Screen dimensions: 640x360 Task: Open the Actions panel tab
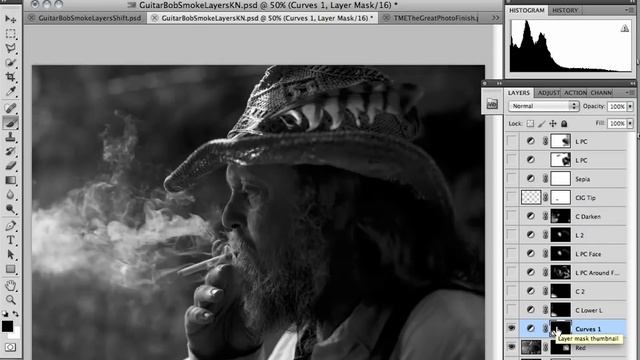point(575,93)
